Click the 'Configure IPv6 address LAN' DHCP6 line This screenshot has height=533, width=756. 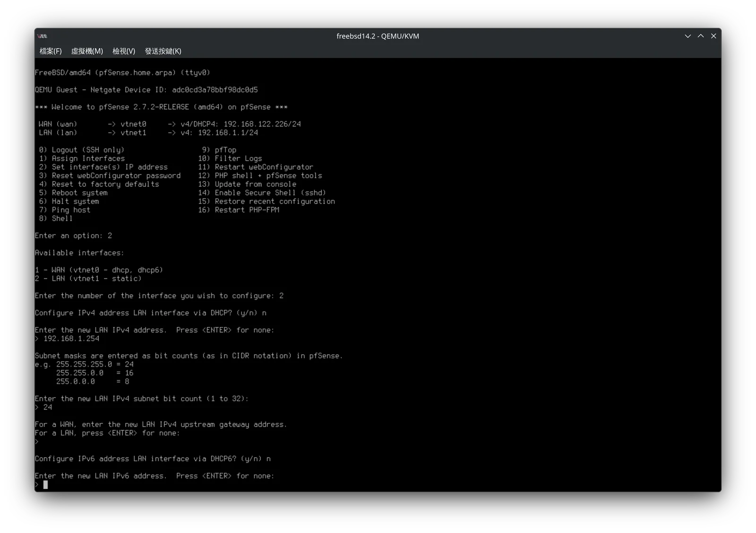tap(153, 459)
